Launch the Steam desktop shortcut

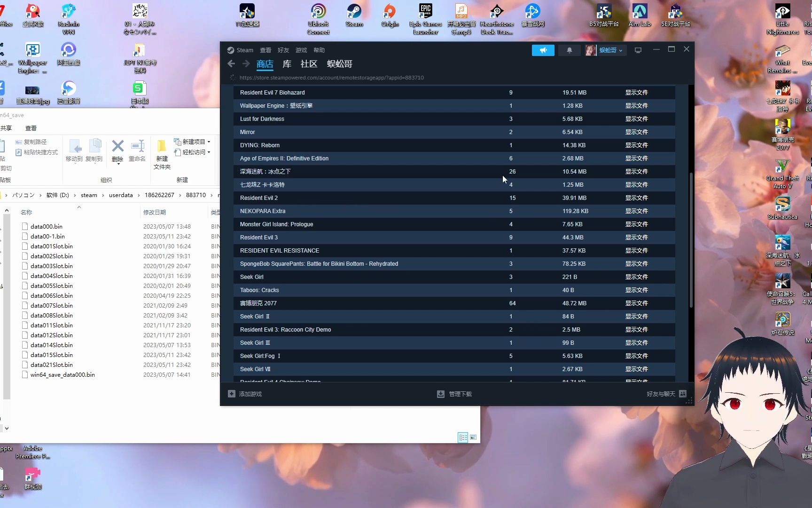(x=354, y=16)
